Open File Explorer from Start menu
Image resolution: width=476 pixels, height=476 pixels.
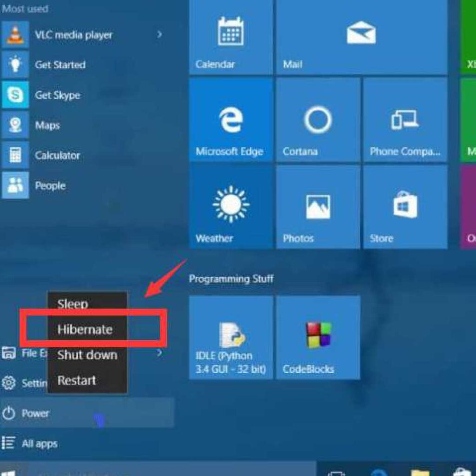[24, 353]
